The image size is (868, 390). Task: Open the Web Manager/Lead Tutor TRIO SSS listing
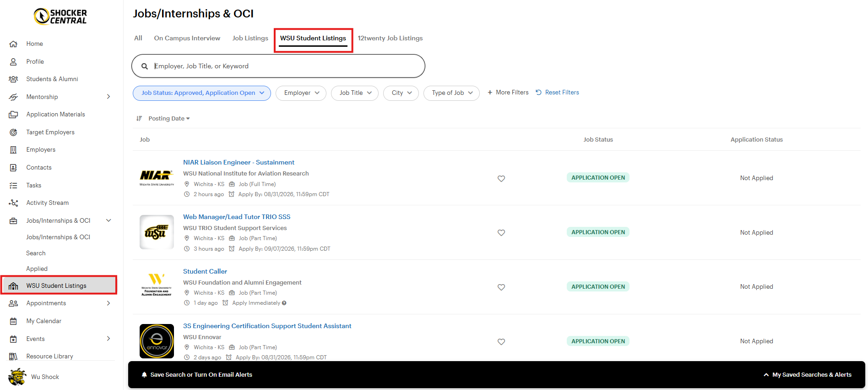237,217
